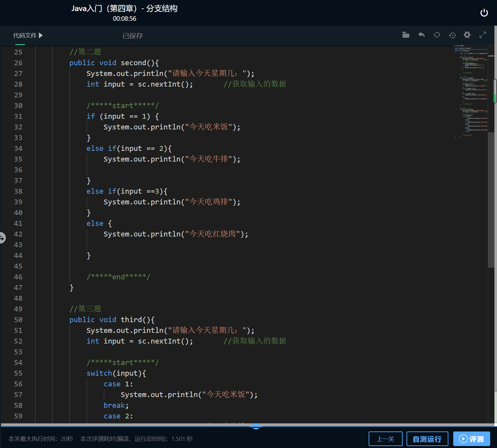Click the power icon in the top corner
Viewport: 497px width, 448px height.
click(x=484, y=13)
